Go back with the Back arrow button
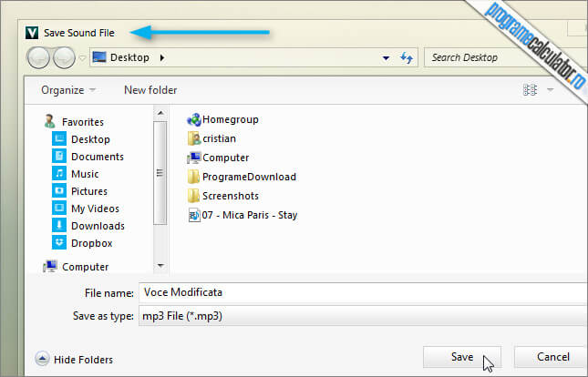Screen dimensions: 588x377 pos(38,57)
